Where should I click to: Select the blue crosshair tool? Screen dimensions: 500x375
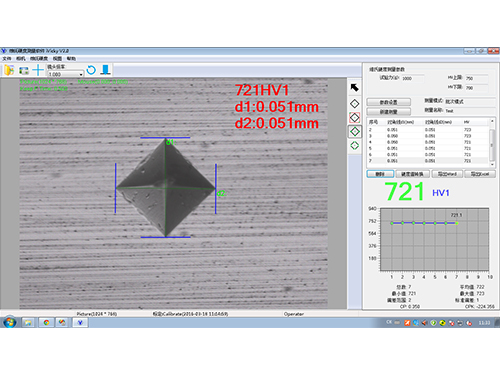click(x=38, y=70)
